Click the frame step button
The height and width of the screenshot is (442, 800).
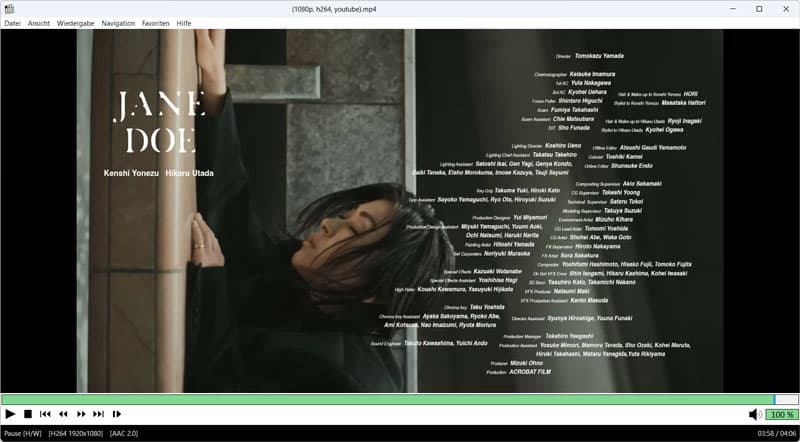(117, 414)
